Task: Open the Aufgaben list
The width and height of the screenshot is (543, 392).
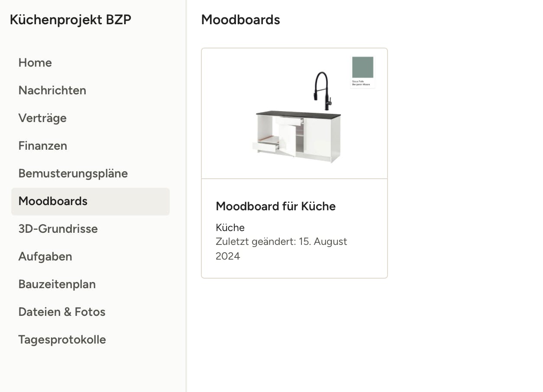Action: pos(45,257)
